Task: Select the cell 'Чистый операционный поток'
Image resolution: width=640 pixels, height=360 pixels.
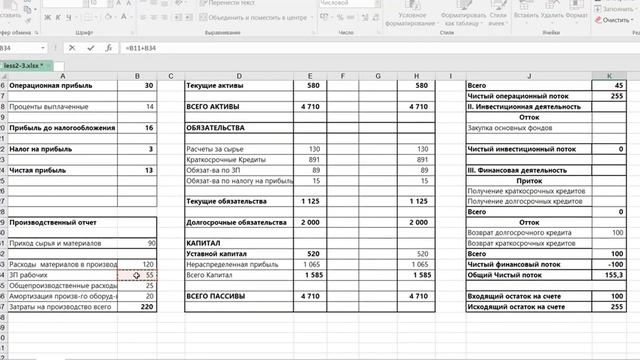Action: [529, 96]
